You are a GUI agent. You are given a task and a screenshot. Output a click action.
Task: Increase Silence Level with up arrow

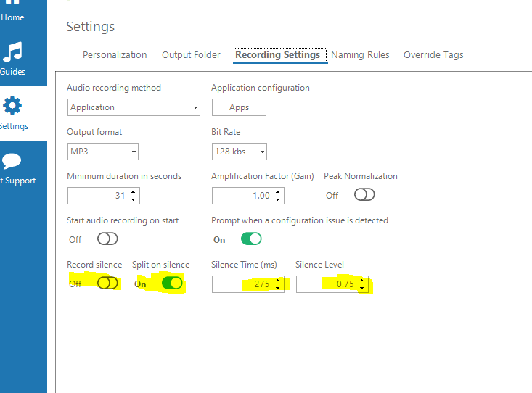(362, 280)
